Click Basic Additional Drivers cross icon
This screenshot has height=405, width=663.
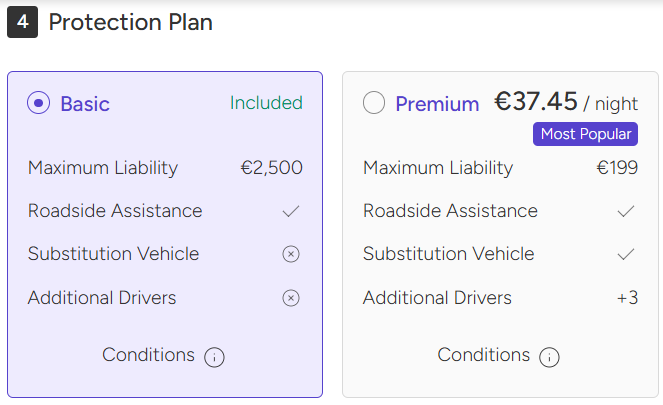tap(291, 298)
